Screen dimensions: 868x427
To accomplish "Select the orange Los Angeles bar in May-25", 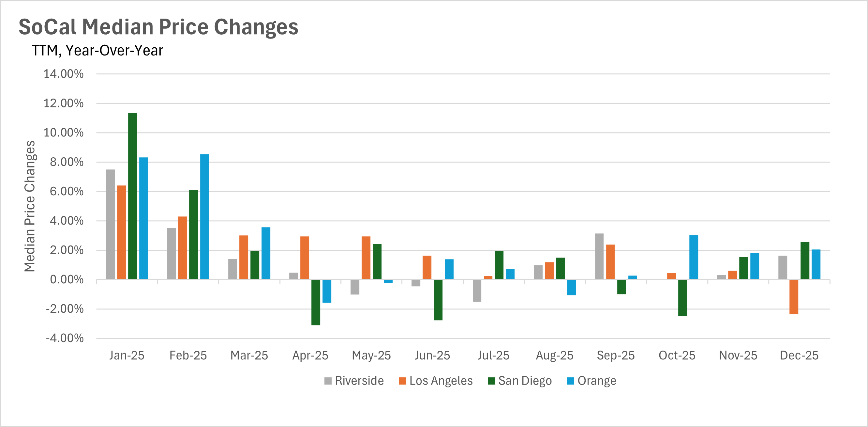I will (366, 258).
